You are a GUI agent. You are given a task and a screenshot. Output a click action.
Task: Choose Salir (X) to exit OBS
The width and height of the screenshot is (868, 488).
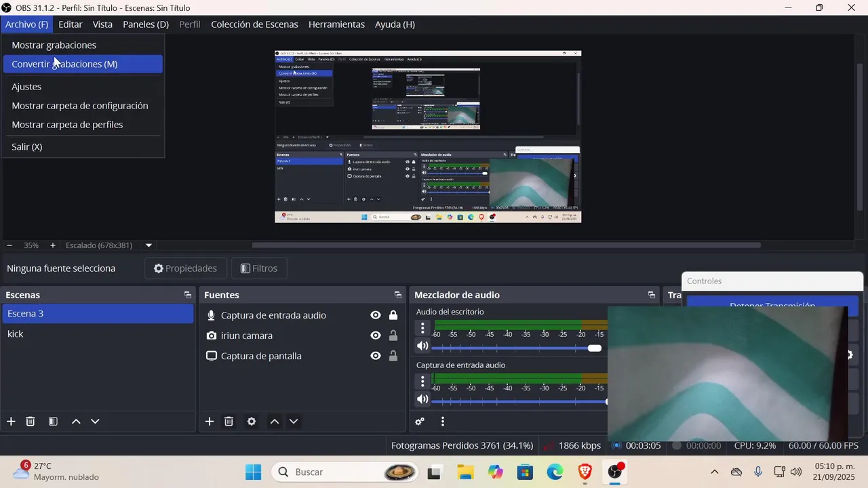pos(83,147)
